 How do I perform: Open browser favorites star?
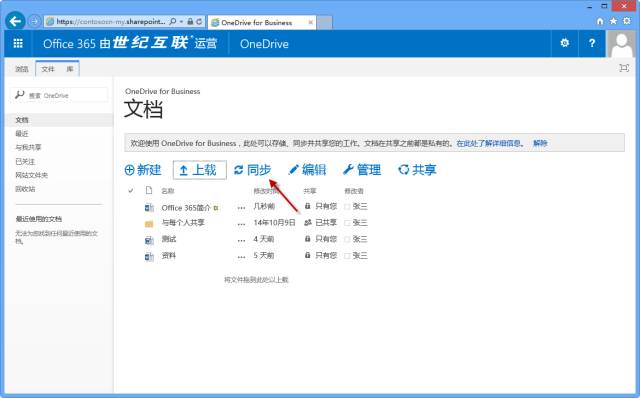pos(613,21)
